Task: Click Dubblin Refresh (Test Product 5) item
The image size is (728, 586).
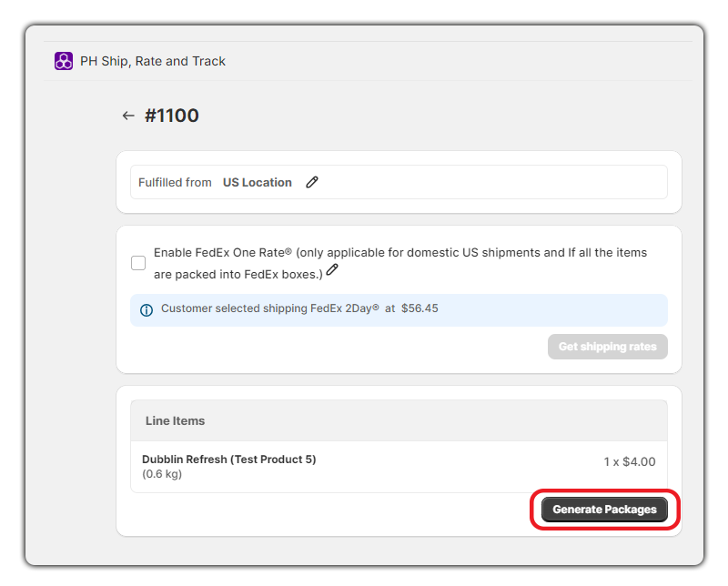Action: click(x=229, y=460)
